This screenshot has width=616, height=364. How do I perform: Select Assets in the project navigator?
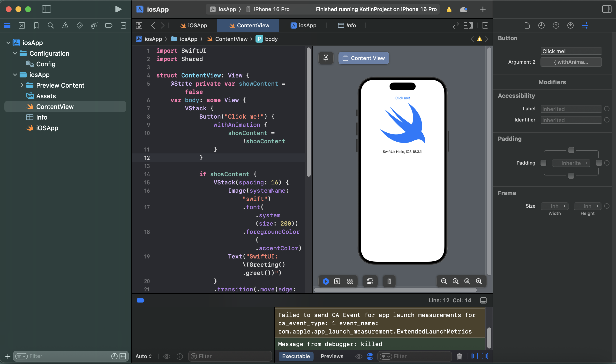46,96
